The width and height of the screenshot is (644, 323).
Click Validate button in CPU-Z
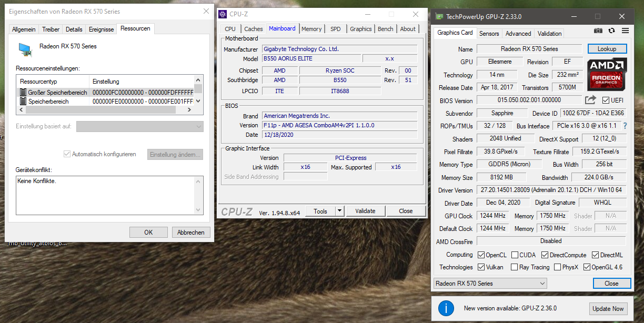coord(365,211)
